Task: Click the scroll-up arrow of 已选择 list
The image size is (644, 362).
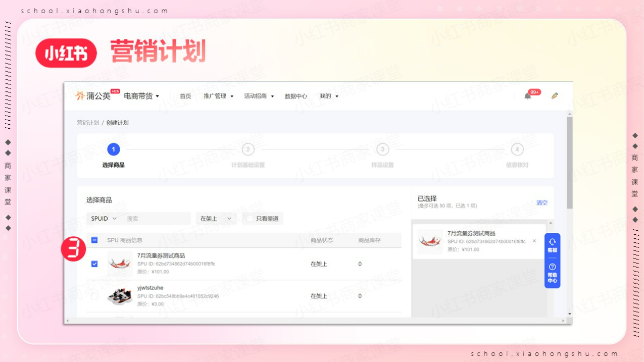Action: point(551,223)
